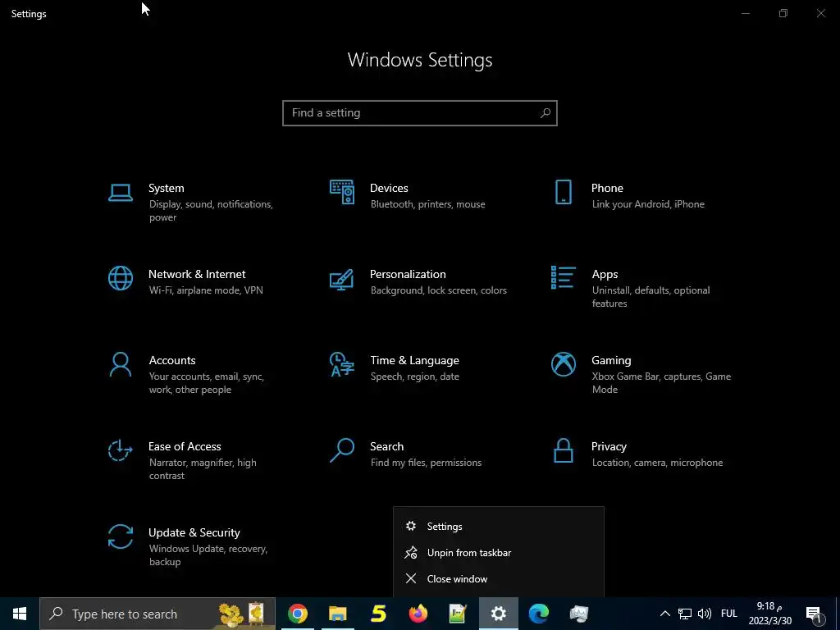Viewport: 840px width, 630px height.
Task: Click the taskbar Type here to search box
Action: point(157,614)
